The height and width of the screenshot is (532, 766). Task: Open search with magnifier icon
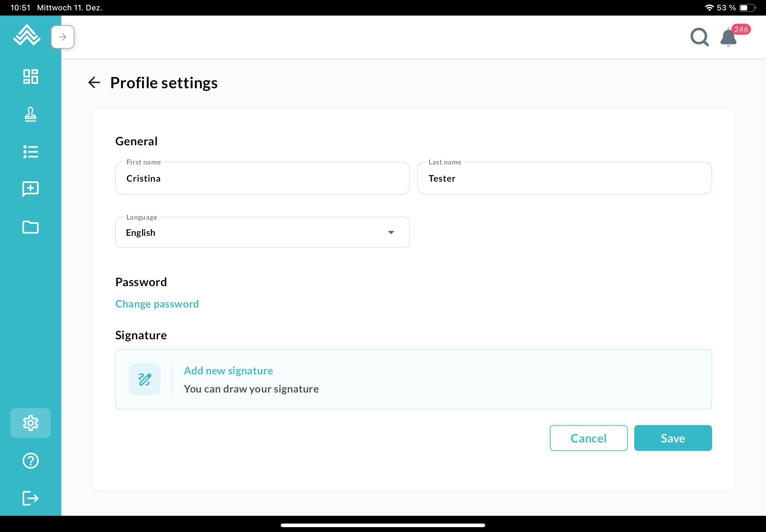point(699,37)
